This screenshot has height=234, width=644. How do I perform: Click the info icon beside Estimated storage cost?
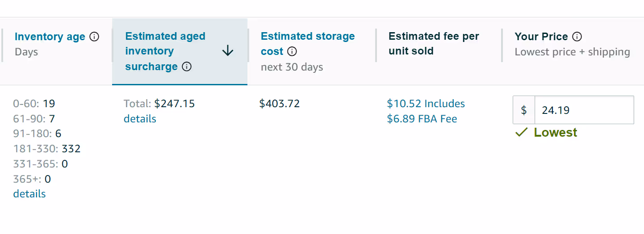pos(292,51)
